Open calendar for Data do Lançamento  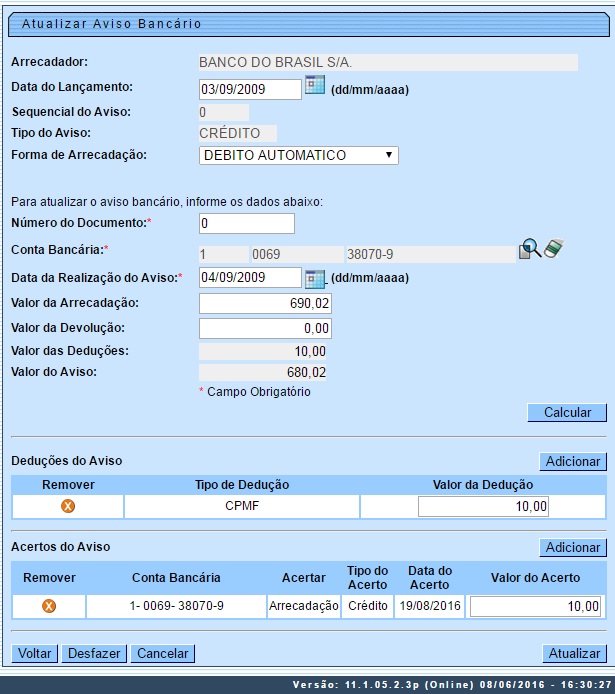click(x=315, y=87)
